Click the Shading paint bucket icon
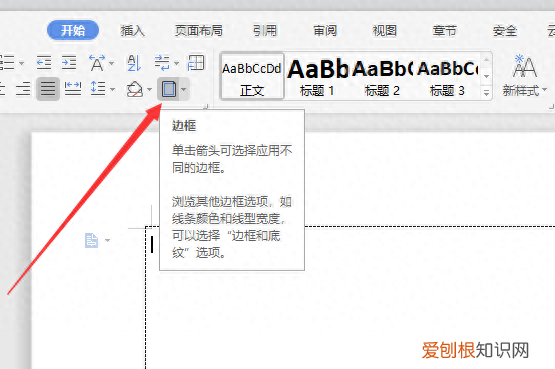The width and height of the screenshot is (555, 369). [x=135, y=89]
